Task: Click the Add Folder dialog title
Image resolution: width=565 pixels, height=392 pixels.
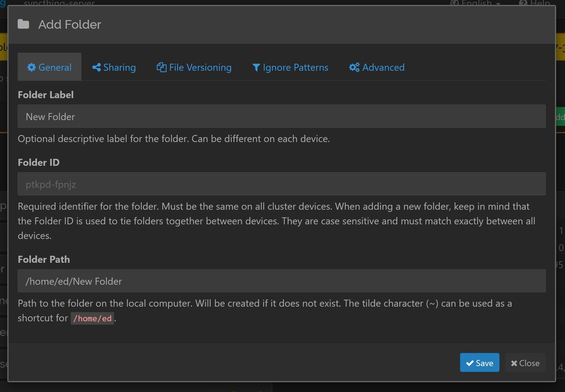Action: tap(70, 24)
